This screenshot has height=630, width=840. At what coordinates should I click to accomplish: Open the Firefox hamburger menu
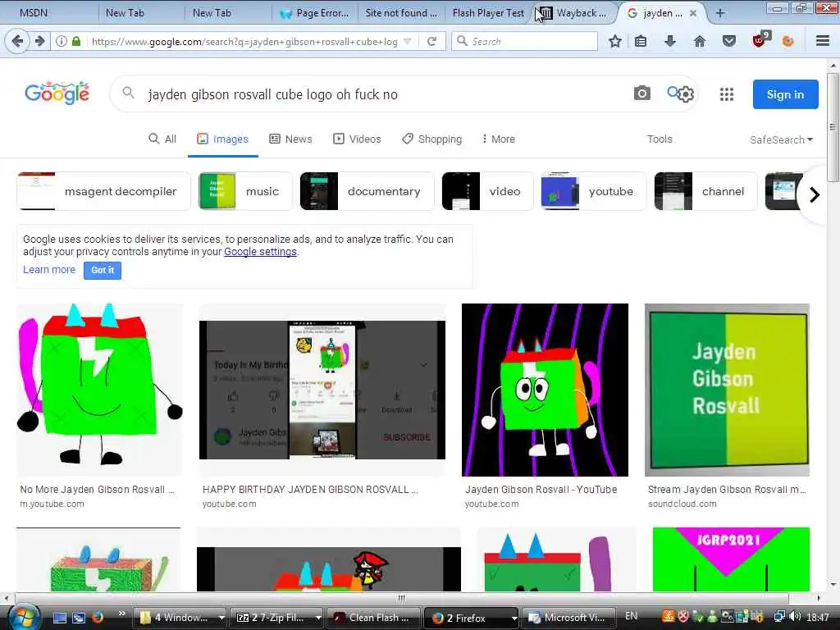pos(823,41)
